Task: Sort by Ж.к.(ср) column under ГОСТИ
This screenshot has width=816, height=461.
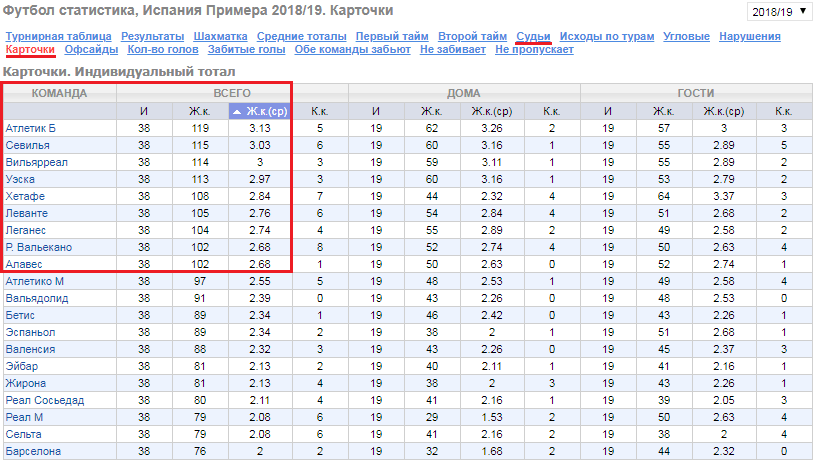Action: (724, 111)
